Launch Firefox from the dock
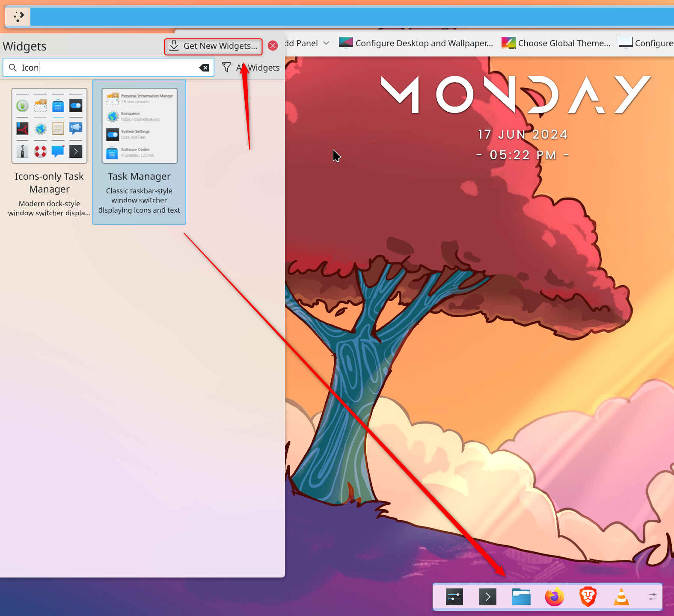The image size is (674, 616). tap(555, 597)
